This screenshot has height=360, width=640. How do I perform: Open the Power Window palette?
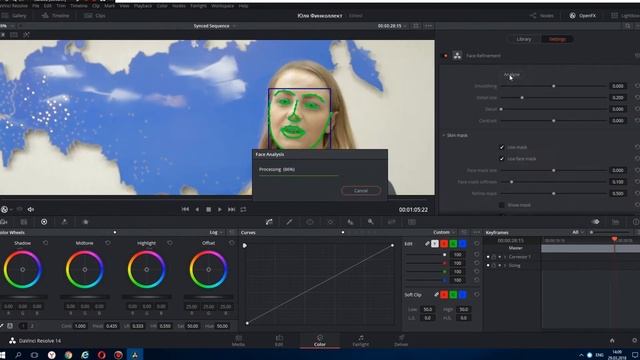(310, 222)
